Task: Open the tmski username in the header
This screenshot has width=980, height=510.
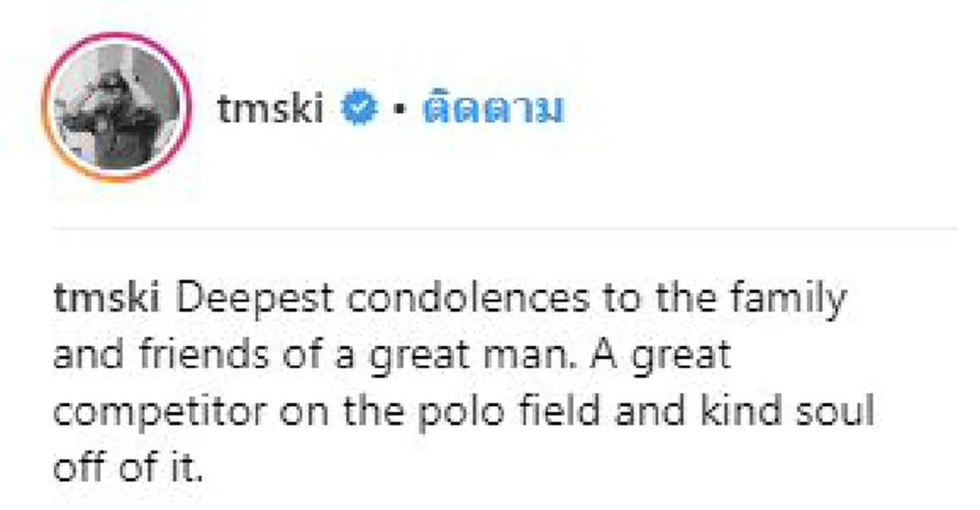Action: point(270,109)
